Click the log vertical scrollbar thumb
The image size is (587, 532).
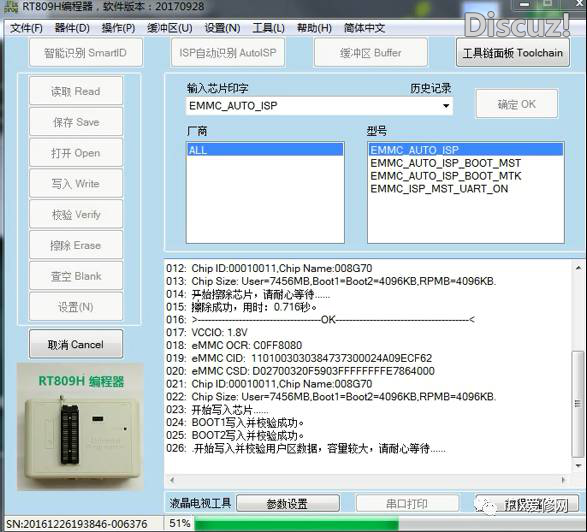coord(578,404)
